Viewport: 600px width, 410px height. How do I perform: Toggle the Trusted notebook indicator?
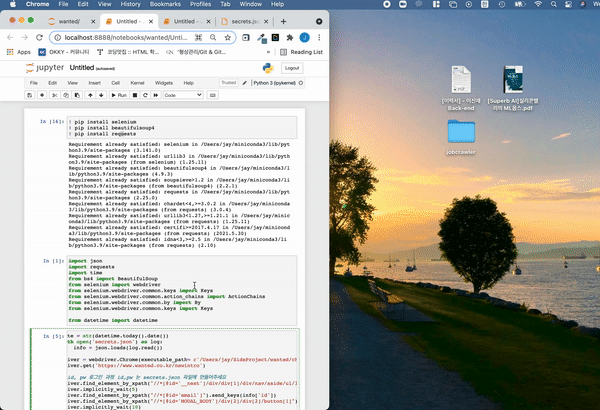pos(229,82)
